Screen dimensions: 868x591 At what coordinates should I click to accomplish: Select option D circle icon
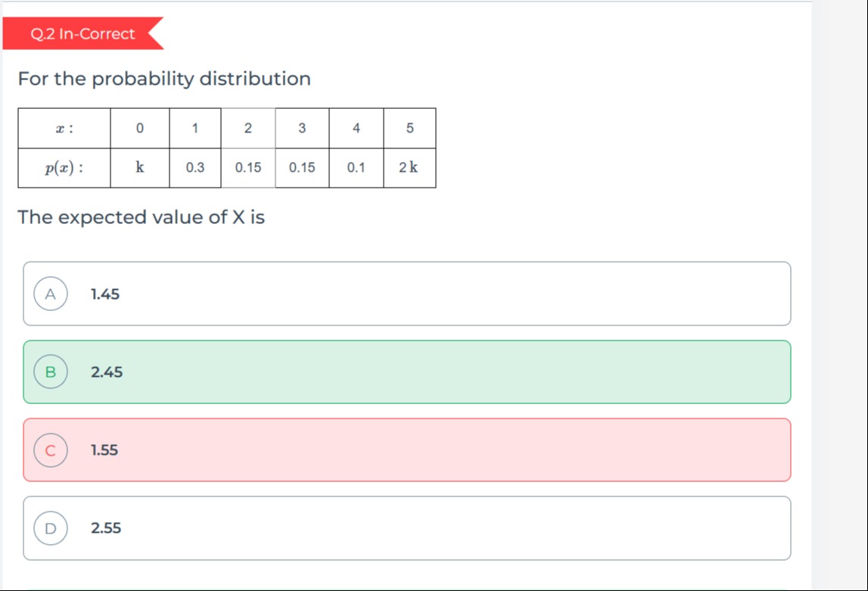coord(51,528)
